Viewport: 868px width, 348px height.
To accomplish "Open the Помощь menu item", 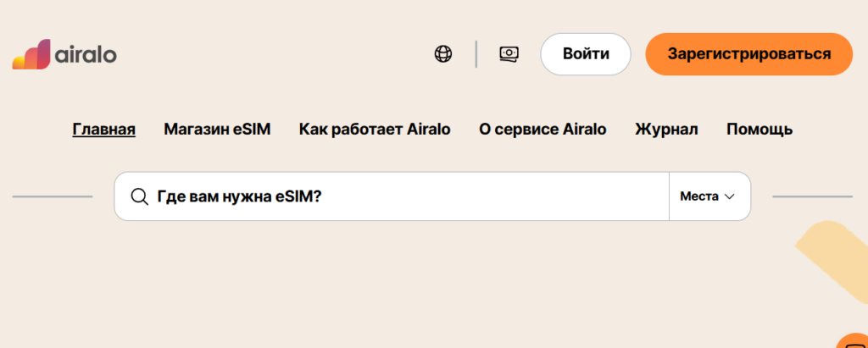I will coord(759,130).
